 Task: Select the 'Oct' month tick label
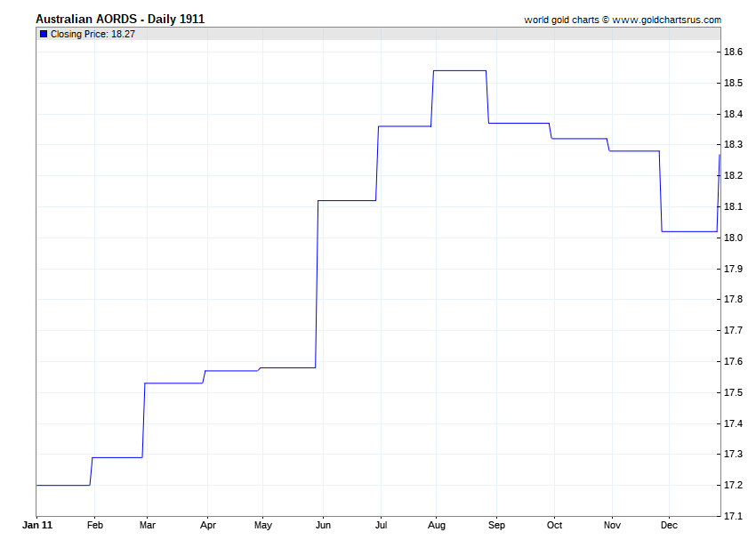point(553,526)
